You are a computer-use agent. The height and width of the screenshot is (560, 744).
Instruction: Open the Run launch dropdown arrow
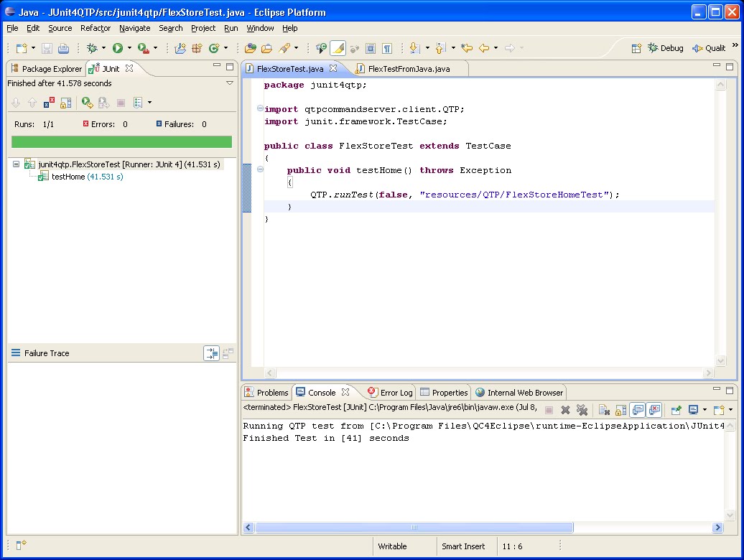point(129,48)
